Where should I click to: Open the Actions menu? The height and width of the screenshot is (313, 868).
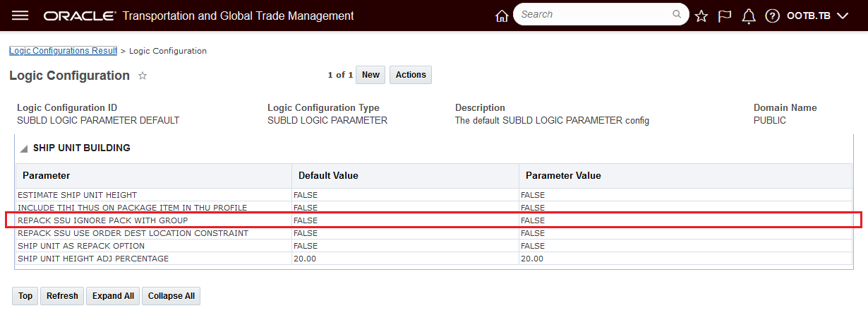pos(410,75)
